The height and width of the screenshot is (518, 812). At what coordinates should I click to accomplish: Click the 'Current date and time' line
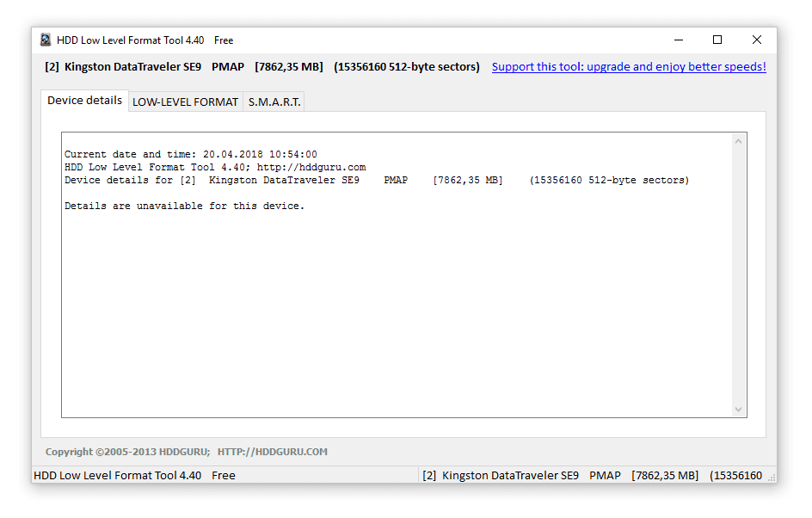click(x=191, y=154)
